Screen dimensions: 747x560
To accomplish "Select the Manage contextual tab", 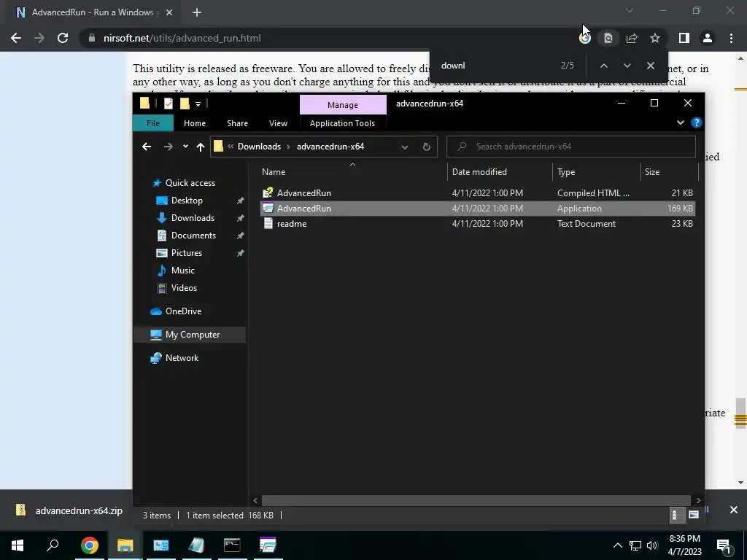I will [x=343, y=105].
